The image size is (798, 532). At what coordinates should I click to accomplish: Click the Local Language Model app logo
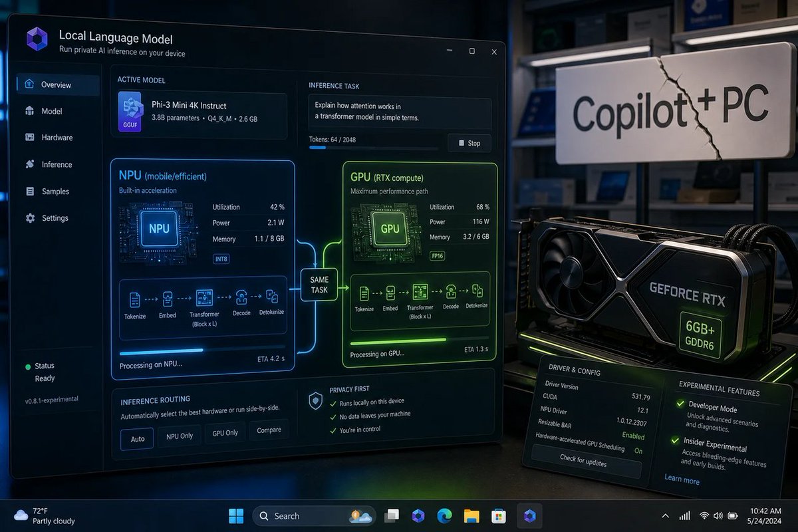(38, 39)
